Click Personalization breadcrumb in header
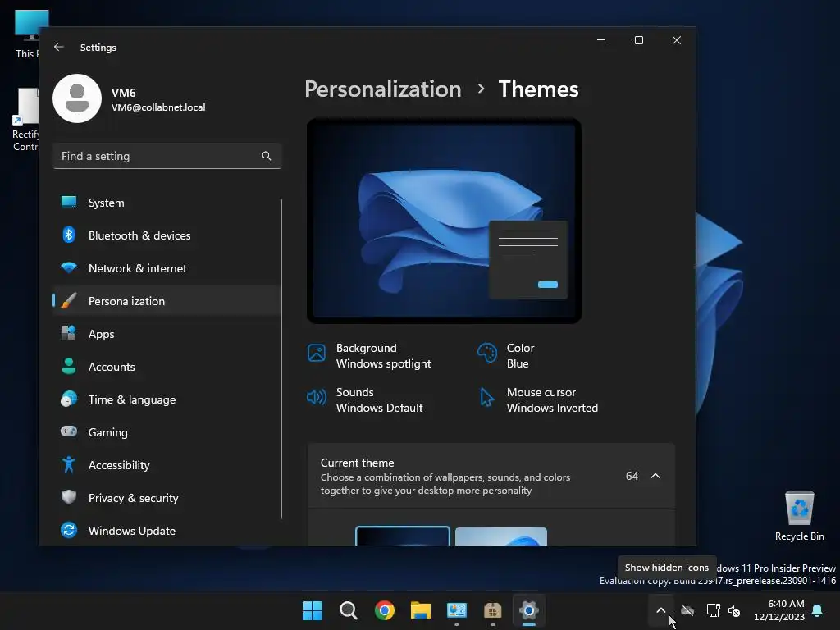Image resolution: width=840 pixels, height=630 pixels. pos(383,89)
